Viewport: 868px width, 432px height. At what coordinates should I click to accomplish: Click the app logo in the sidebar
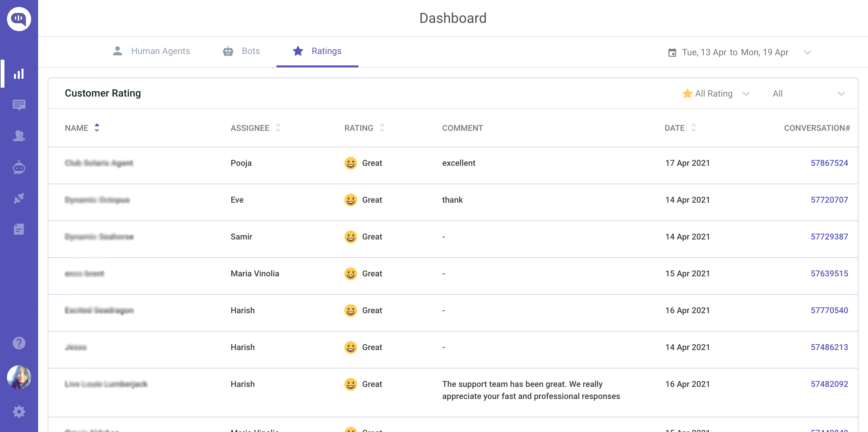[19, 19]
